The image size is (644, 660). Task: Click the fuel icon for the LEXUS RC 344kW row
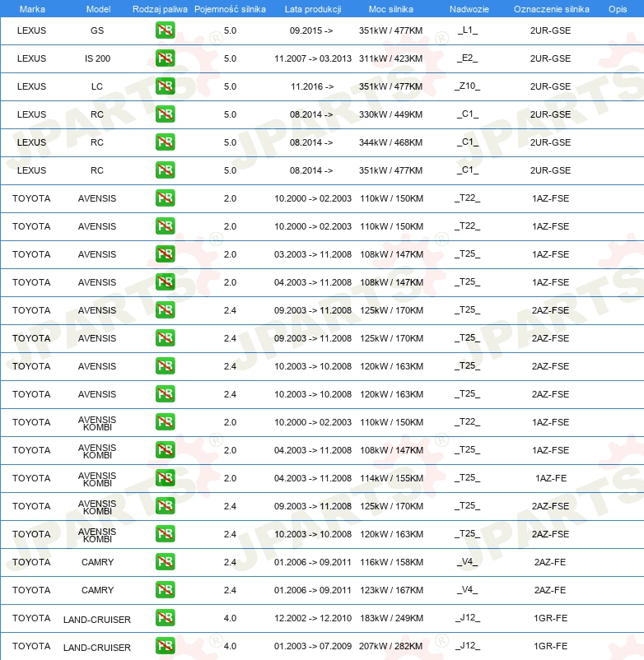tap(165, 142)
